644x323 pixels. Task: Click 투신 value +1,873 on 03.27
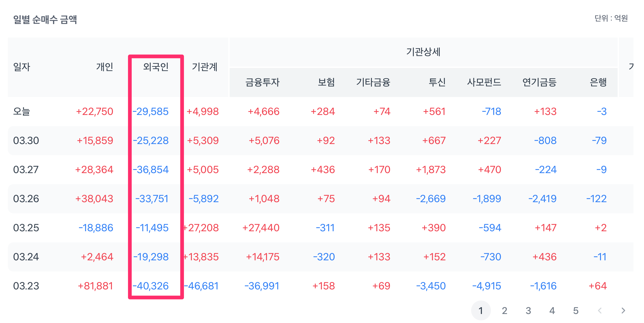[431, 170]
